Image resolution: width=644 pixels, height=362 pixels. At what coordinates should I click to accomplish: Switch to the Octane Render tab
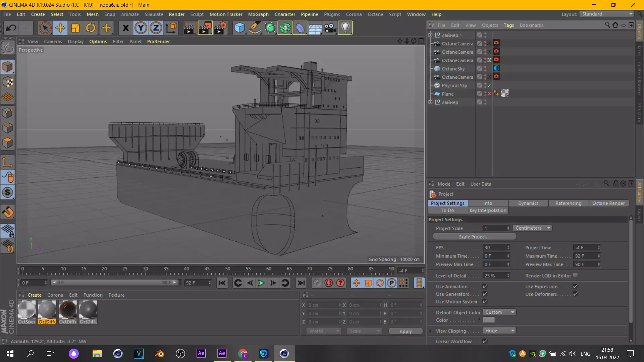[608, 203]
